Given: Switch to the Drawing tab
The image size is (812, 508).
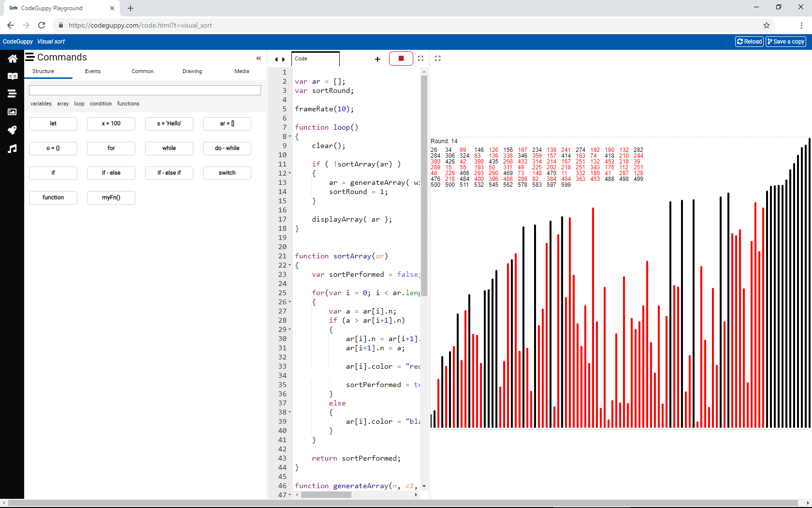Looking at the screenshot, I should click(x=192, y=71).
